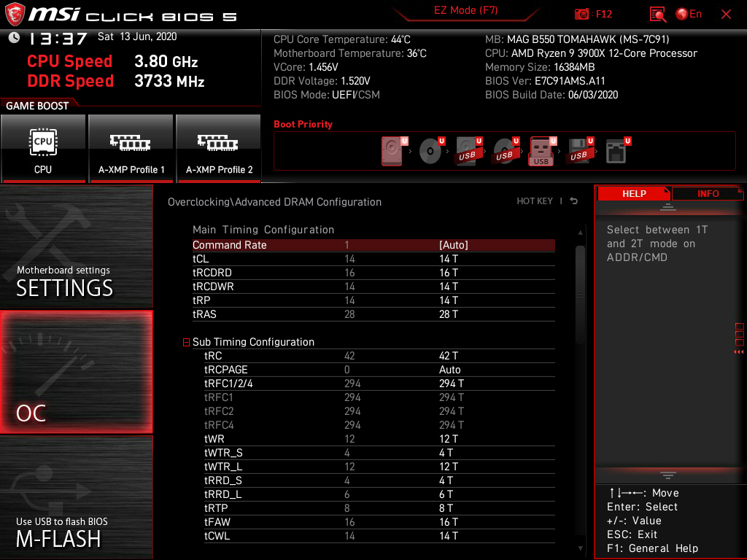Switch to the HELP tab
Image resolution: width=747 pixels, height=560 pixels.
pyautogui.click(x=634, y=194)
